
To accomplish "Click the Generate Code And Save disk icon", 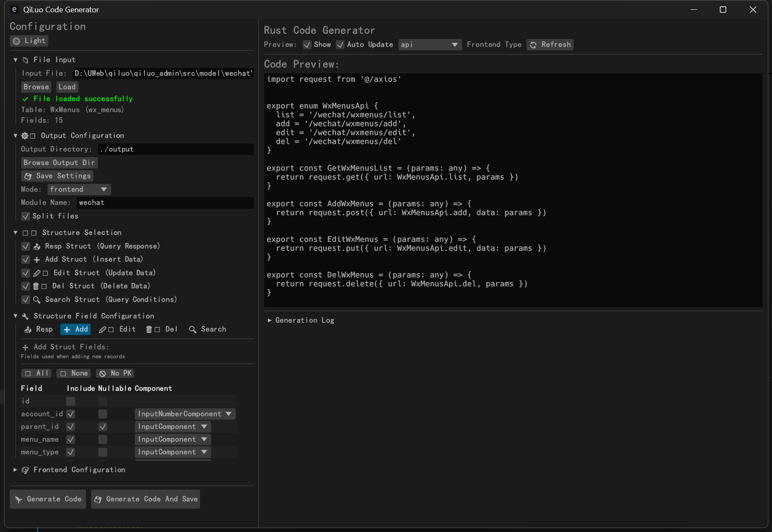I will point(98,499).
